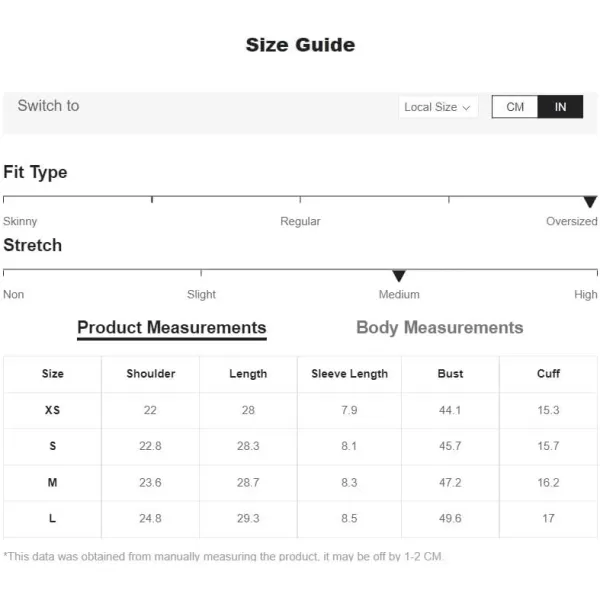Select the IN unit toggle
The width and height of the screenshot is (600, 600).
[560, 107]
